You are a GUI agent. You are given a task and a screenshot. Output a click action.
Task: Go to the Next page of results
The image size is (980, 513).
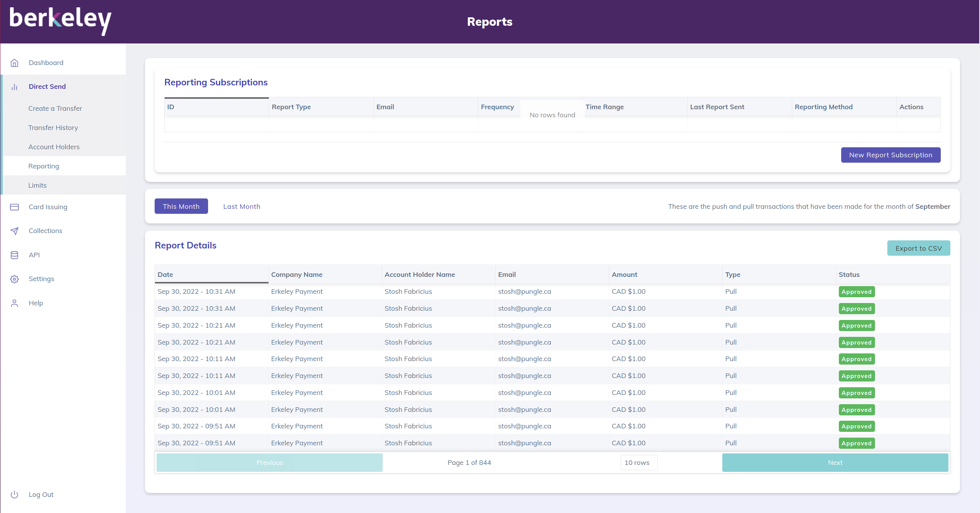click(x=835, y=463)
